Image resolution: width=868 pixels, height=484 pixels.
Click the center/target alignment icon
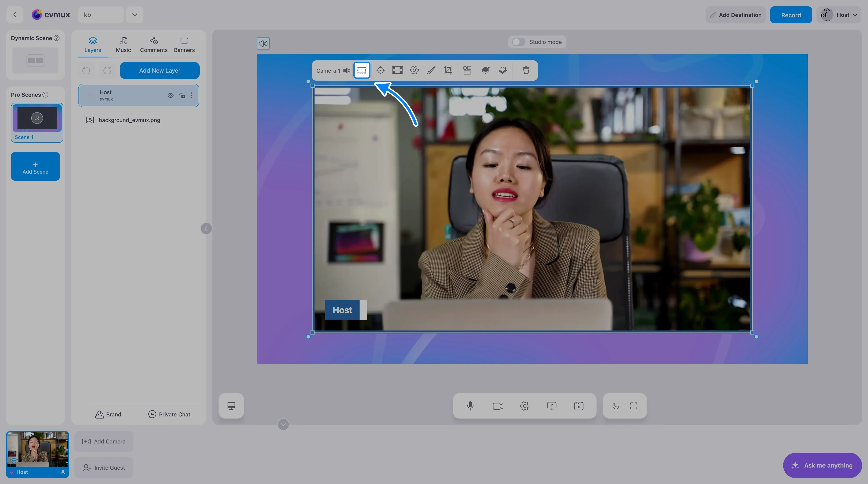click(380, 70)
